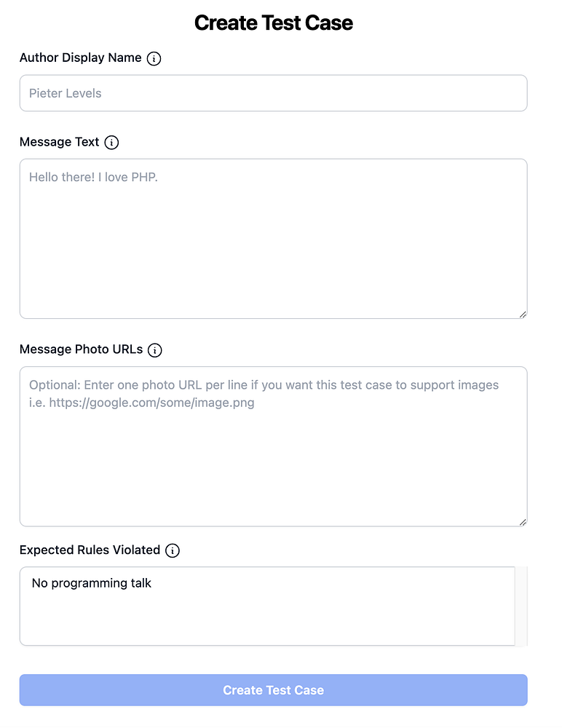This screenshot has width=562, height=728.
Task: Open info tooltip for Message Photo URLs
Action: [x=155, y=350]
